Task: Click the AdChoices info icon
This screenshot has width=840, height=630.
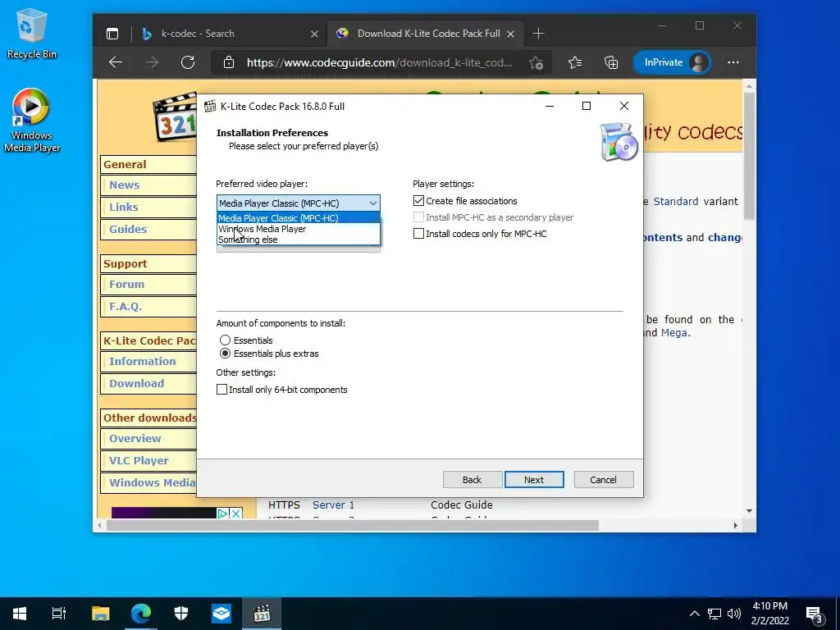Action: (223, 514)
